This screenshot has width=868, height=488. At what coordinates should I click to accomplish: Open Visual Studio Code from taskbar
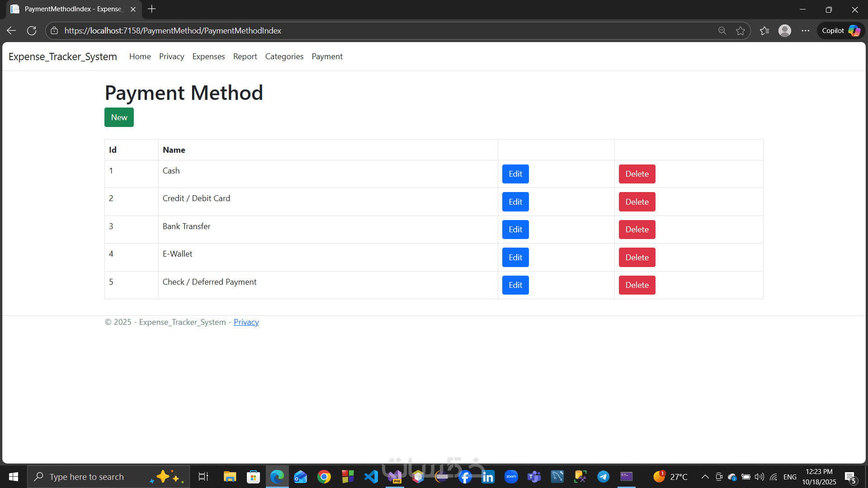(371, 477)
